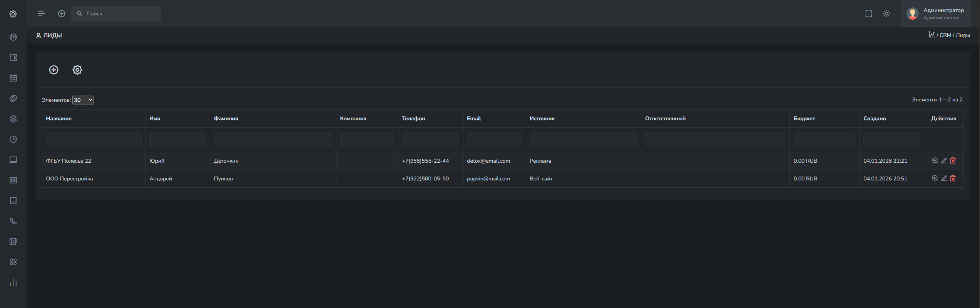Delete the ФГБУ Полесье 22 lead

(953, 161)
